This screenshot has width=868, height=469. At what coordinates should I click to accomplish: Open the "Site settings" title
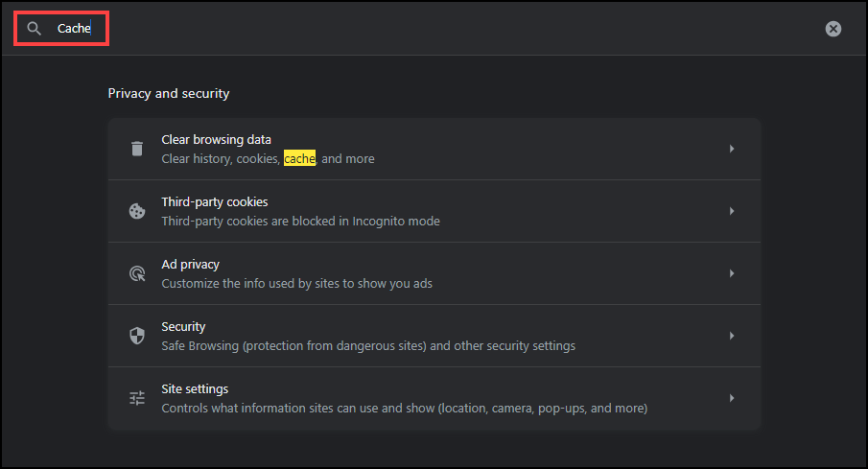195,389
